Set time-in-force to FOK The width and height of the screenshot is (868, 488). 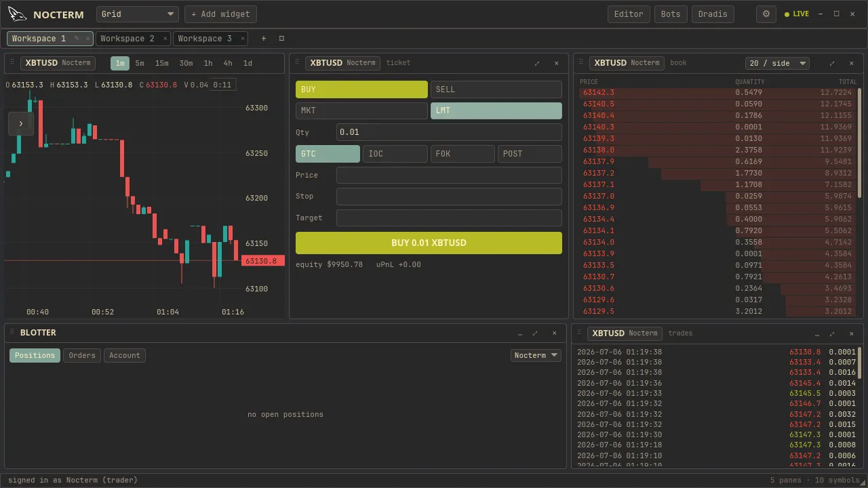pyautogui.click(x=462, y=154)
